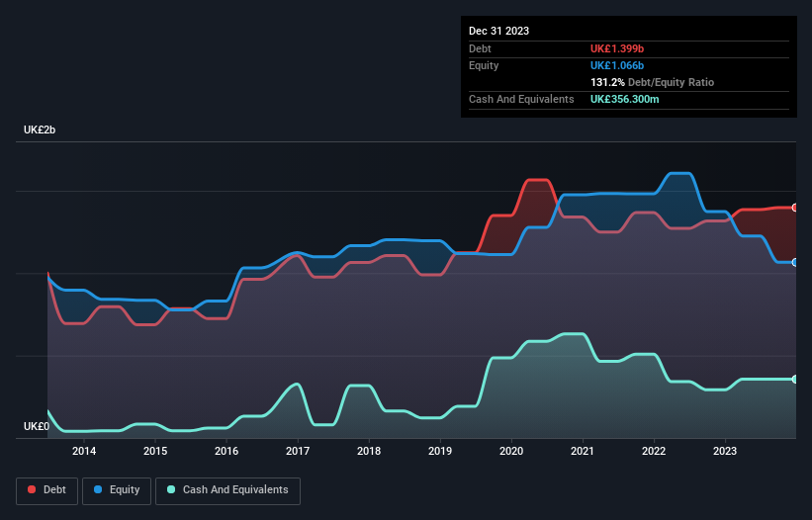The width and height of the screenshot is (812, 520).
Task: Click the 2022 x-axis label
Action: pos(654,451)
